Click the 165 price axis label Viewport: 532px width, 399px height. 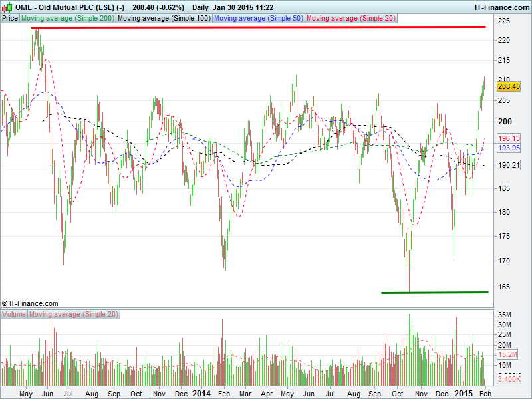[x=503, y=287]
